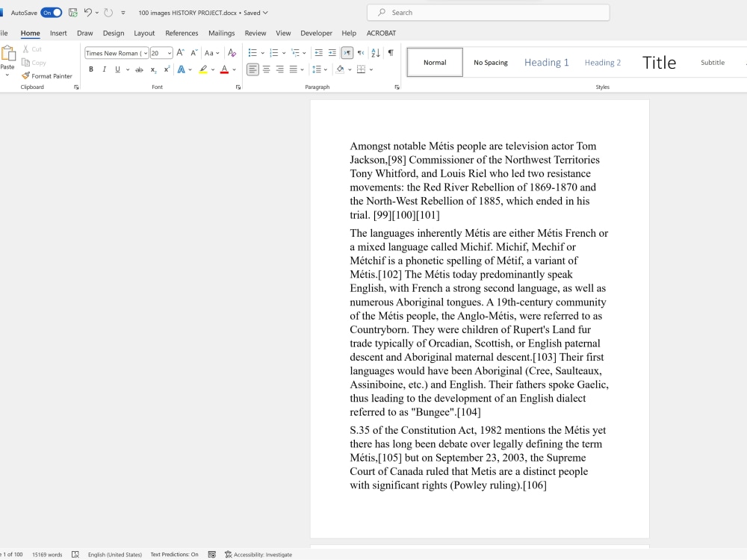Click the Undo arrow icon

(87, 13)
